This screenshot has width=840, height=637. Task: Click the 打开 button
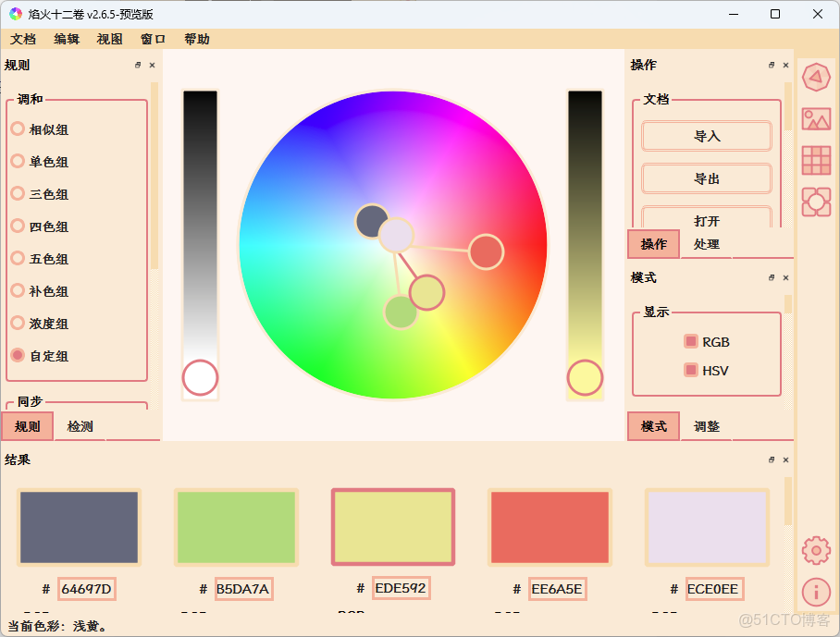point(707,218)
